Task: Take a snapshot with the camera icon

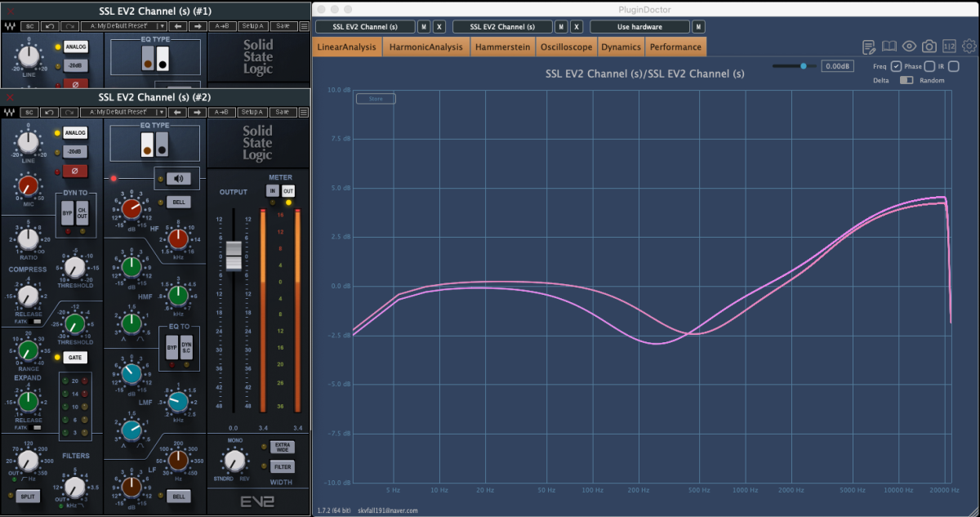Action: click(929, 47)
